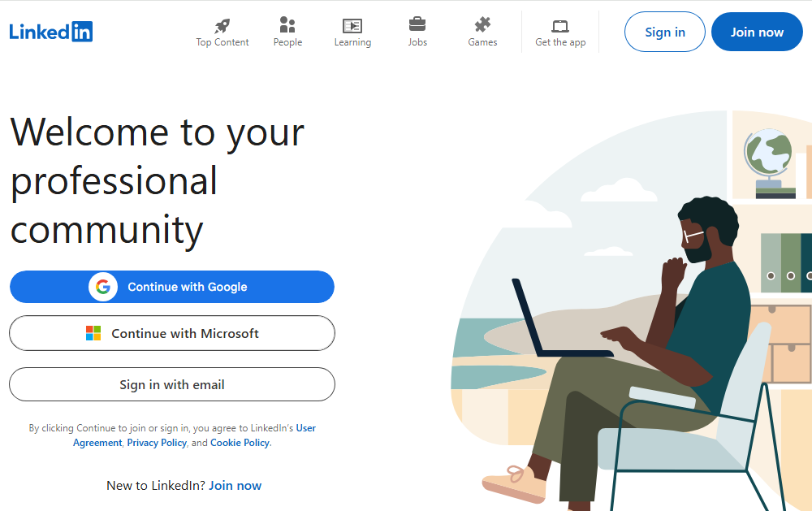This screenshot has height=511, width=812.
Task: Choose Sign in with email
Action: click(x=172, y=384)
